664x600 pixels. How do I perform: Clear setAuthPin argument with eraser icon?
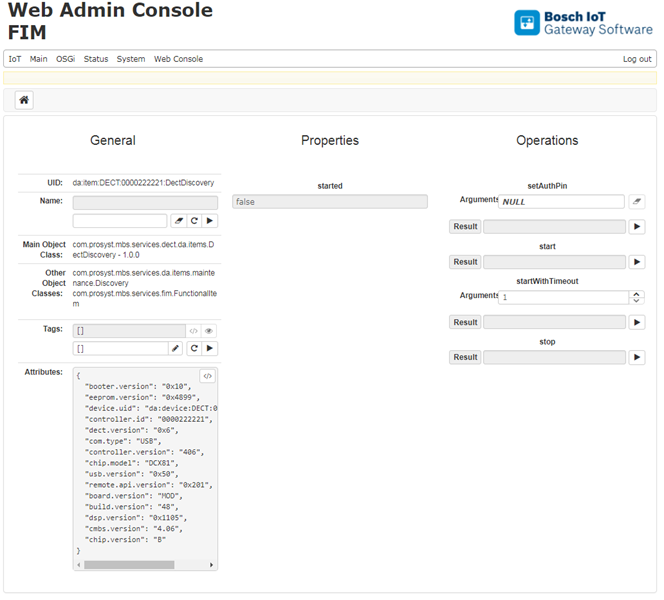[x=637, y=202]
